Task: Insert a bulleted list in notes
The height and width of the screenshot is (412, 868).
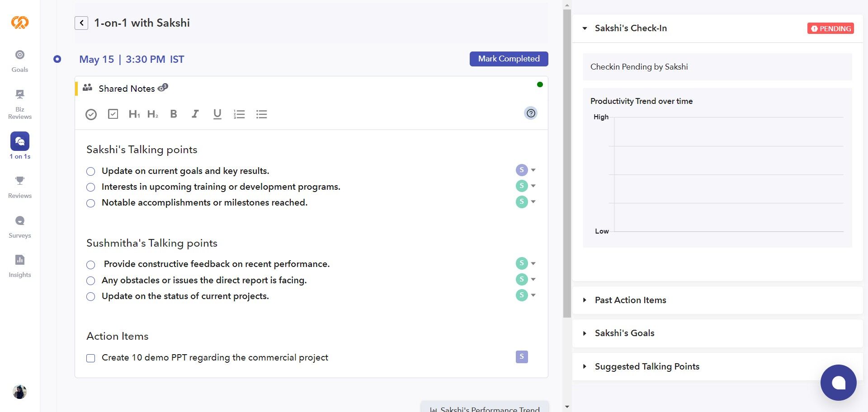Action: pos(261,114)
